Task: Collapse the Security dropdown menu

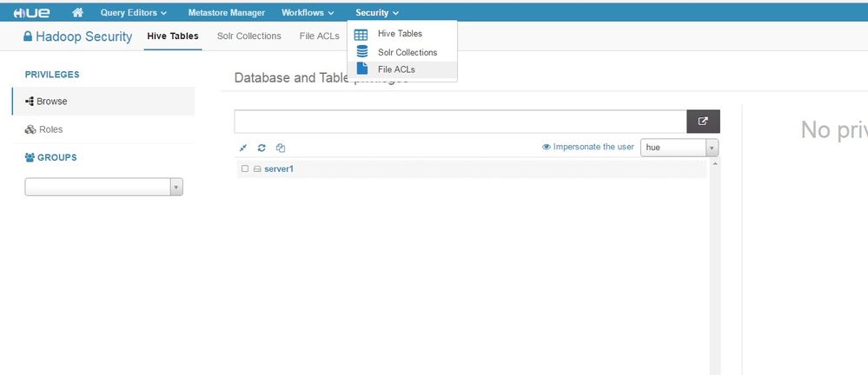Action: (377, 12)
